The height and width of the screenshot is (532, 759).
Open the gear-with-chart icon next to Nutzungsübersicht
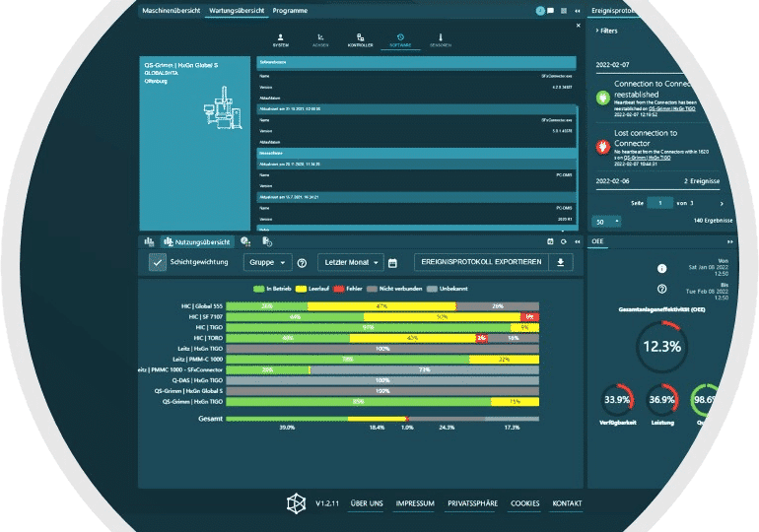[x=245, y=241]
